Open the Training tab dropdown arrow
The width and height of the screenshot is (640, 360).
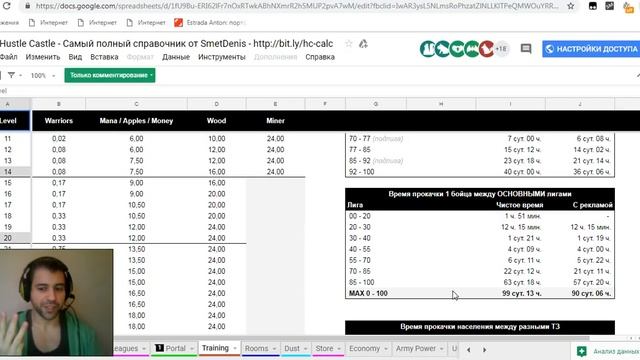[235, 348]
